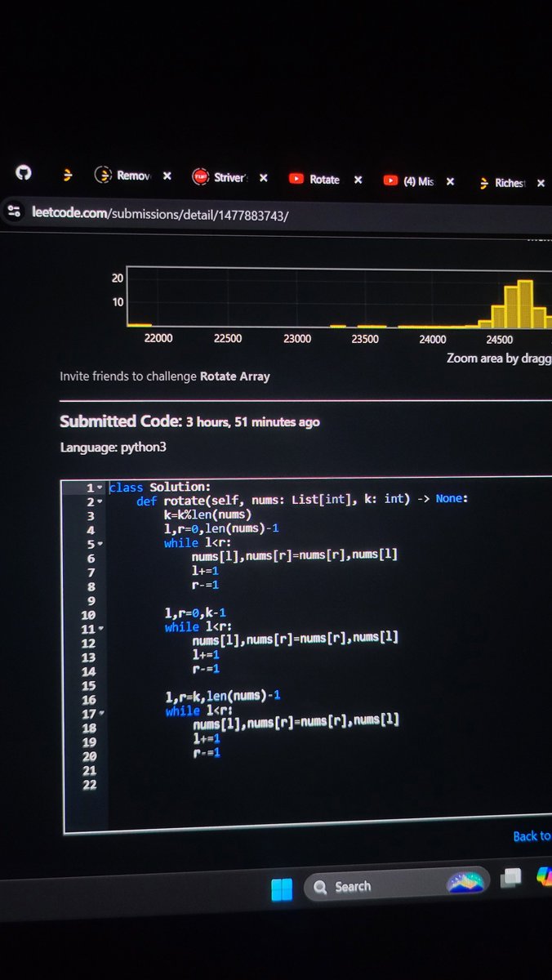552x980 pixels.
Task: Click the search highlight illustration in Search box
Action: pos(465,882)
